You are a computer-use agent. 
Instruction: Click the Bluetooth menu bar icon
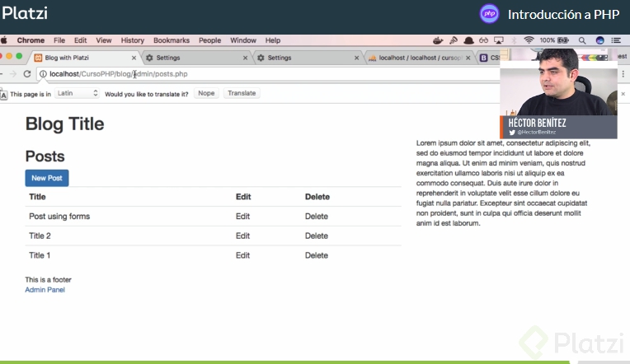pyautogui.click(x=514, y=40)
